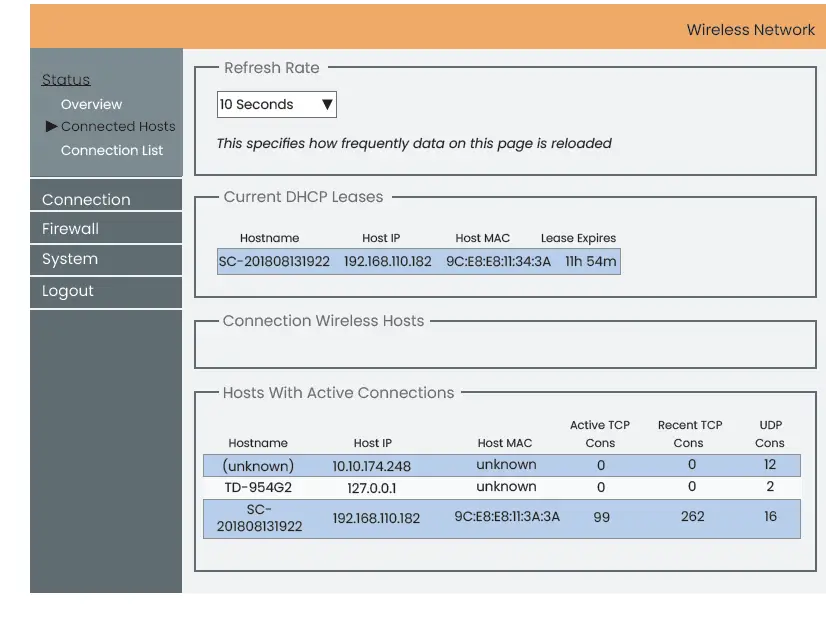Open the Firewall menu
This screenshot has width=826, height=618.
[70, 229]
